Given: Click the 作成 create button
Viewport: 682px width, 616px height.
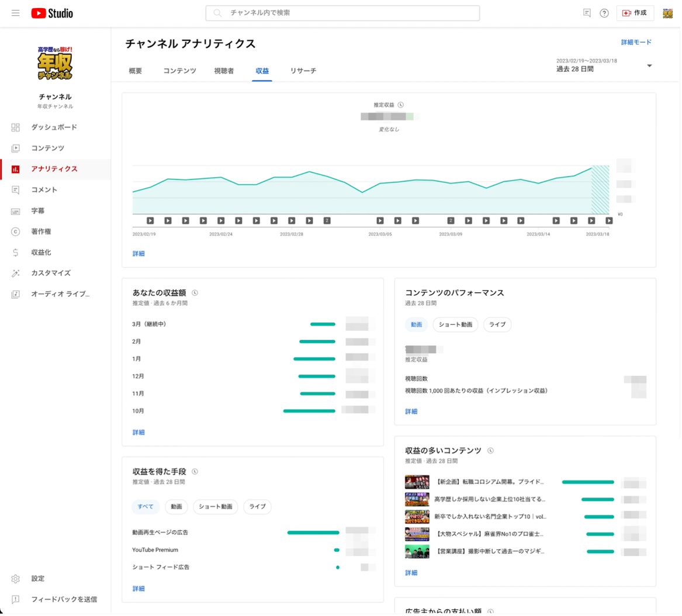Looking at the screenshot, I should click(x=635, y=13).
